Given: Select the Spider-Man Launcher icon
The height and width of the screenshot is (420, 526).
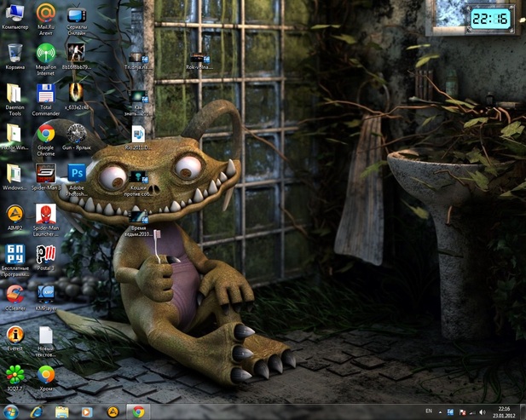Looking at the screenshot, I should 46,220.
